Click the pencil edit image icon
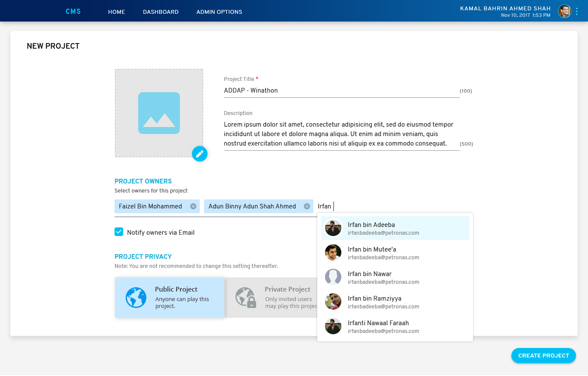Viewport: 588px width, 376px height. click(200, 154)
